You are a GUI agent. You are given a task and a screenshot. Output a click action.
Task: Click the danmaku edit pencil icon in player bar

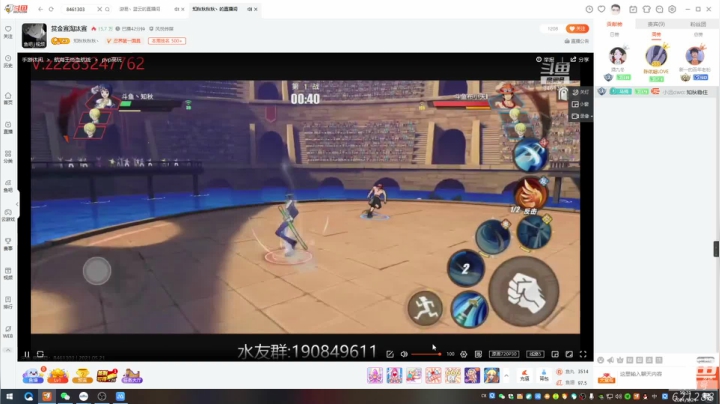pos(390,354)
